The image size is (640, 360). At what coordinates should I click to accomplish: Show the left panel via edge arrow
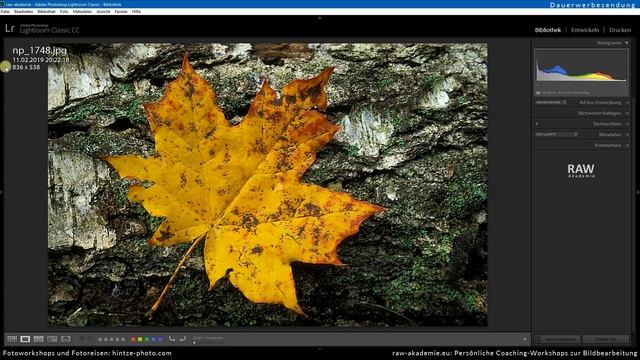1,191
